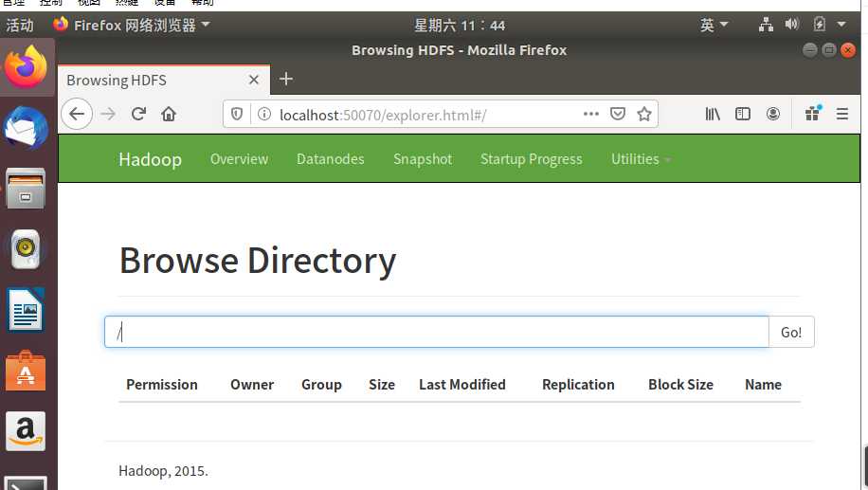Save page to Pocket
Screen dimensions: 868x490
tap(617, 114)
